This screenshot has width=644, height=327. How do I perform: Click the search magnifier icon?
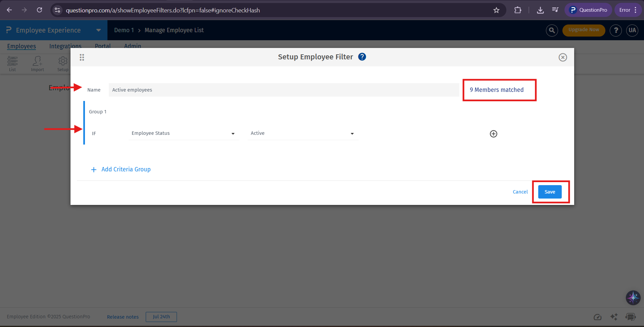point(552,30)
